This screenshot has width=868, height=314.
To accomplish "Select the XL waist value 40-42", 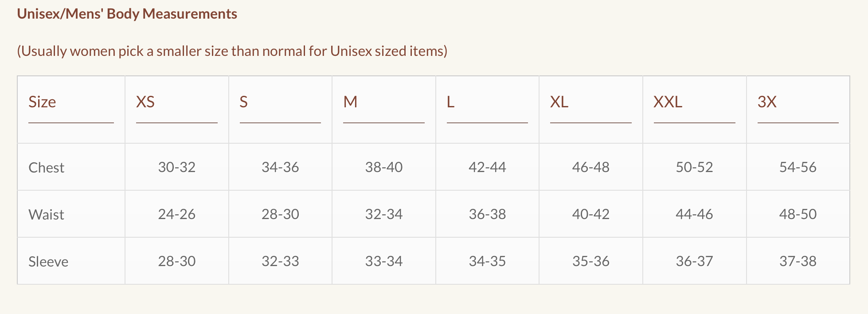I will (590, 214).
